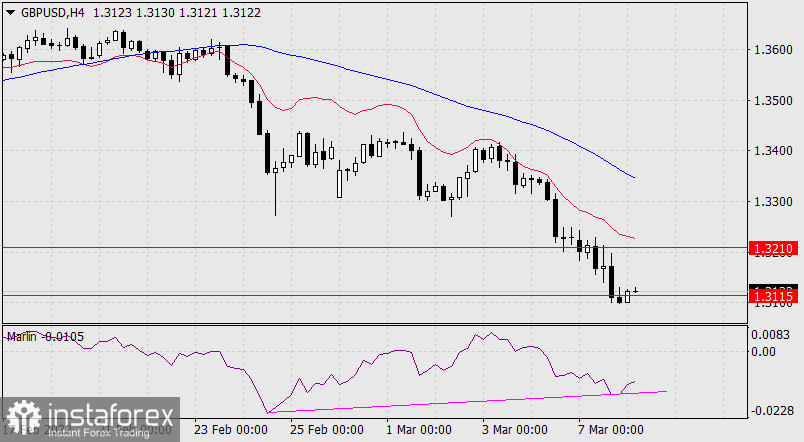Image resolution: width=804 pixels, height=442 pixels.
Task: Click the 1.3600 price scale value
Action: (773, 50)
